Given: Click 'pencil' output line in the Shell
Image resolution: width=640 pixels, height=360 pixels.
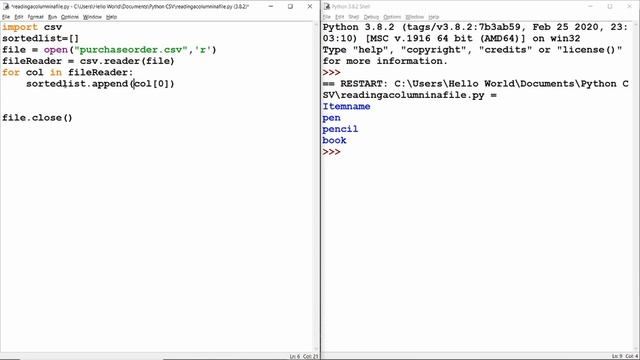Looking at the screenshot, I should tap(340, 129).
